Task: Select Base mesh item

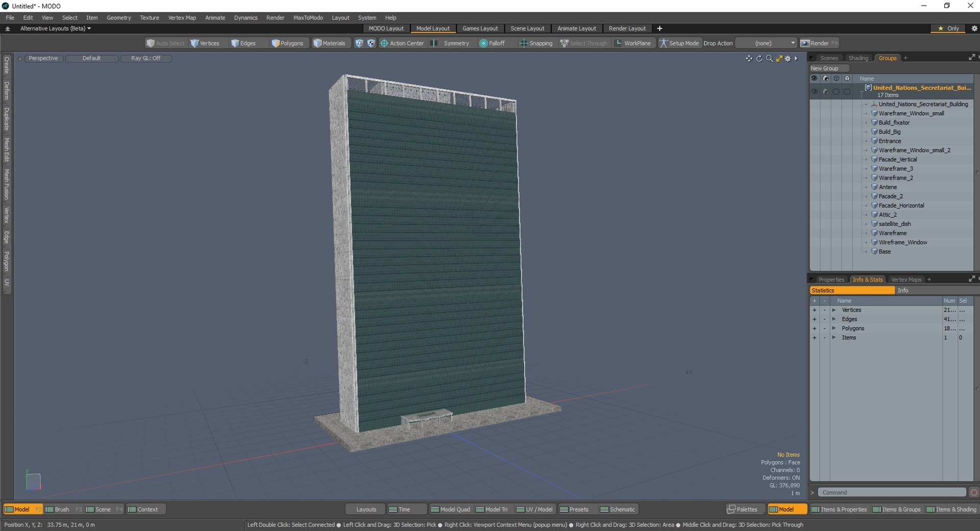Action: point(885,251)
